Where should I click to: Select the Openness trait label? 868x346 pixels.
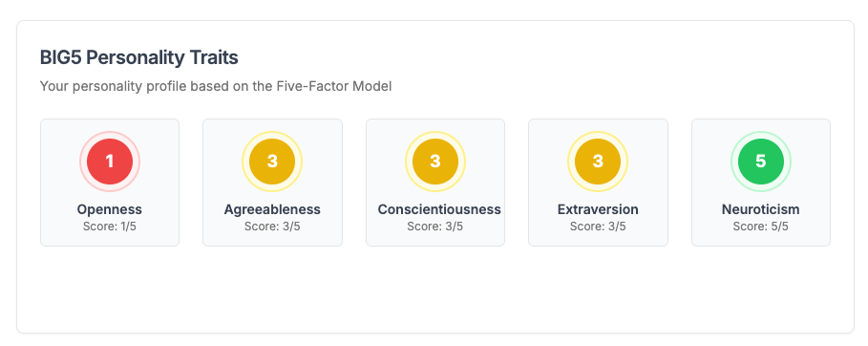point(110,209)
